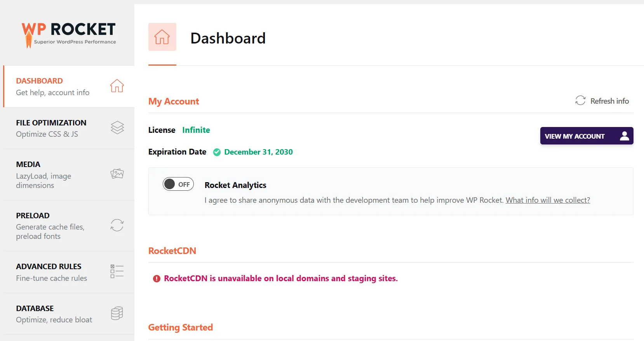Click the WP Rocket logo
This screenshot has height=341, width=644.
coord(69,35)
